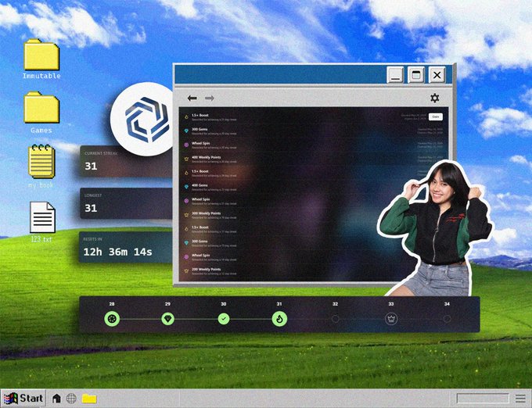Image resolution: width=532 pixels, height=408 pixels.
Task: Open the globe browser icon in taskbar
Action: click(71, 398)
